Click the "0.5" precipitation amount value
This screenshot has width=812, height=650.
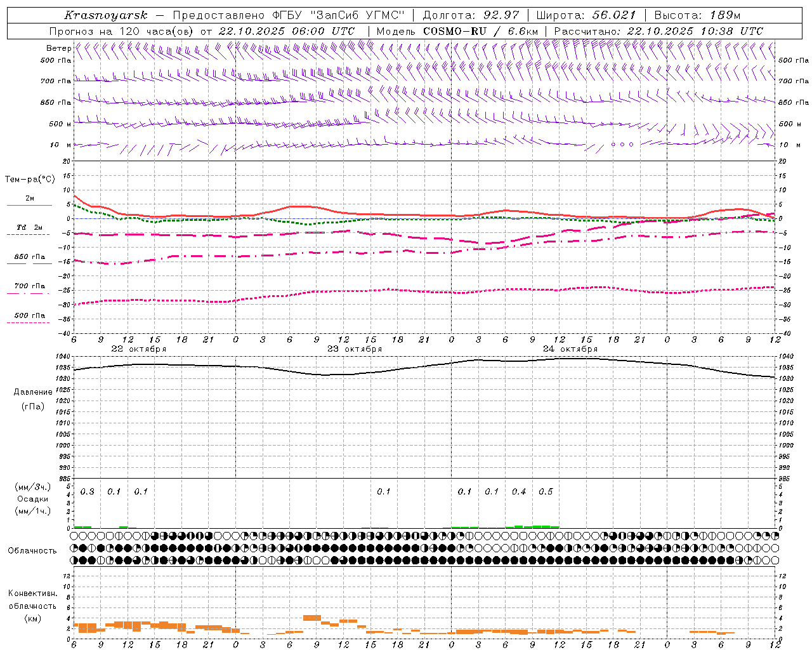point(546,492)
